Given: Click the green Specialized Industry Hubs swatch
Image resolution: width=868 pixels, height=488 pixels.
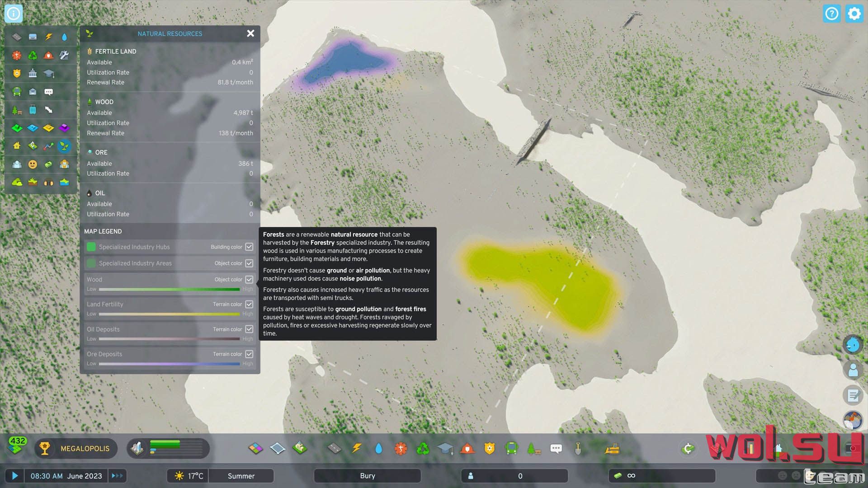Looking at the screenshot, I should point(91,247).
